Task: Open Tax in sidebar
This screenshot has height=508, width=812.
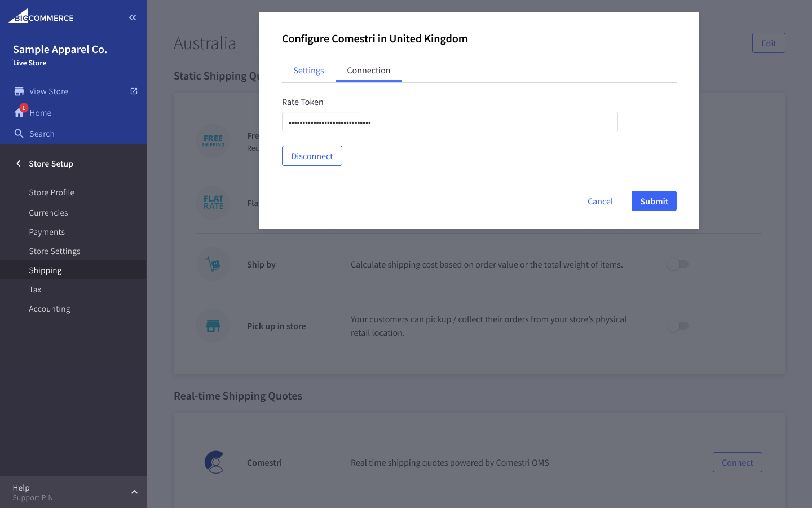Action: click(35, 290)
